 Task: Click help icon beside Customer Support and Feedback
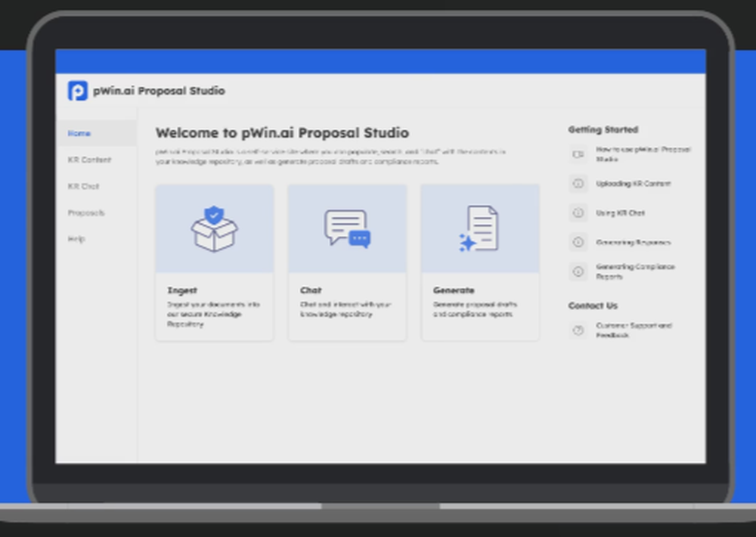(x=578, y=330)
